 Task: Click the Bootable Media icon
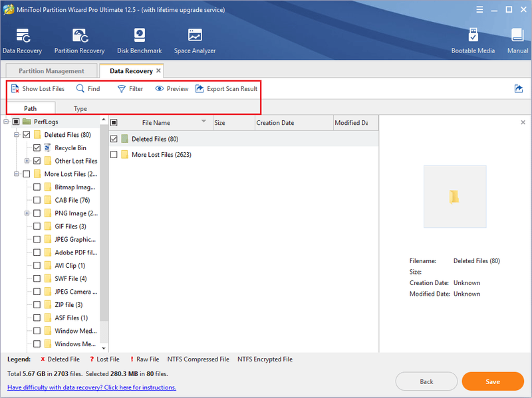(x=473, y=35)
